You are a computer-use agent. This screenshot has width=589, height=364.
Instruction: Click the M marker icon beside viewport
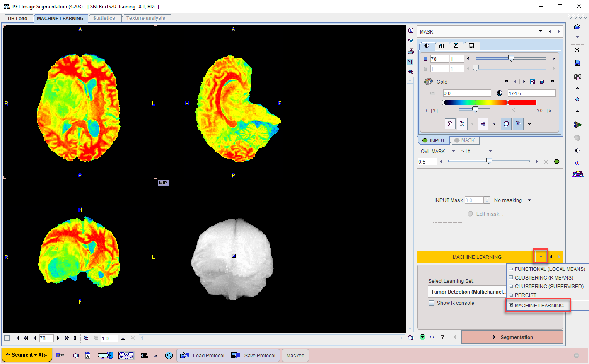(x=410, y=62)
